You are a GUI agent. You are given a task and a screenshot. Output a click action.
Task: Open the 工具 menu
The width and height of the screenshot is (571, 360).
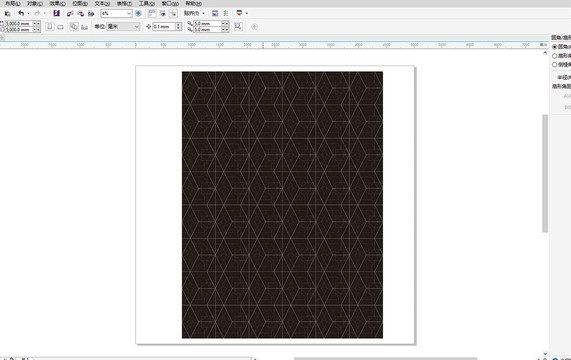point(147,4)
